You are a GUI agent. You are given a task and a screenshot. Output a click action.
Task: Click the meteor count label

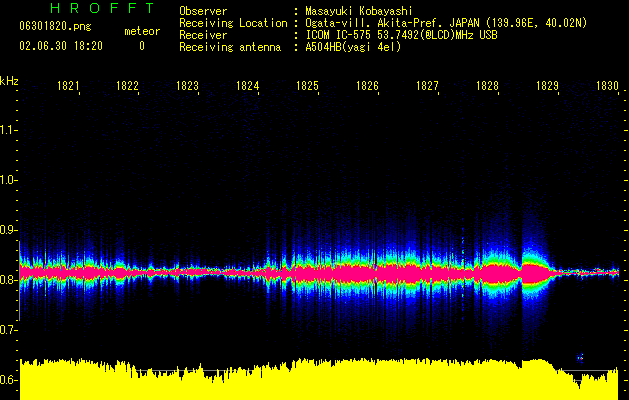[142, 31]
